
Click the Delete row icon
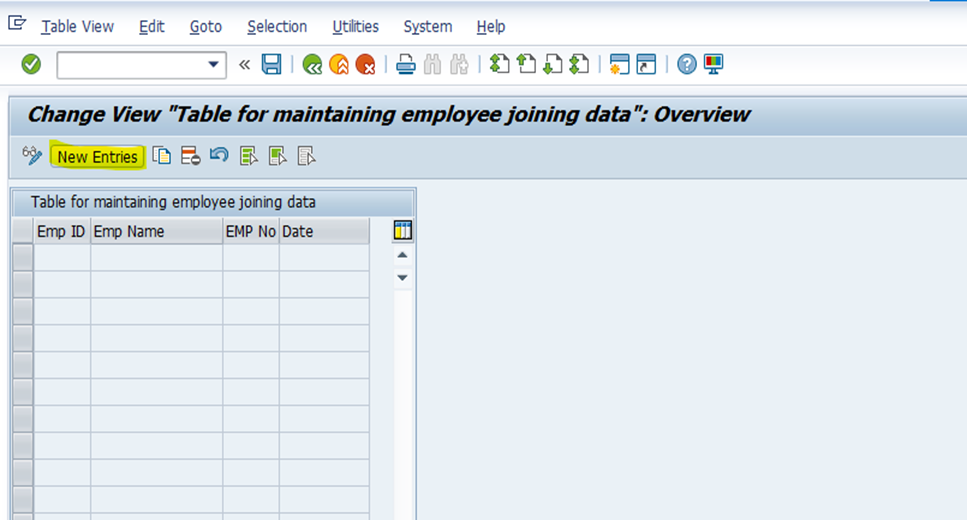click(191, 156)
